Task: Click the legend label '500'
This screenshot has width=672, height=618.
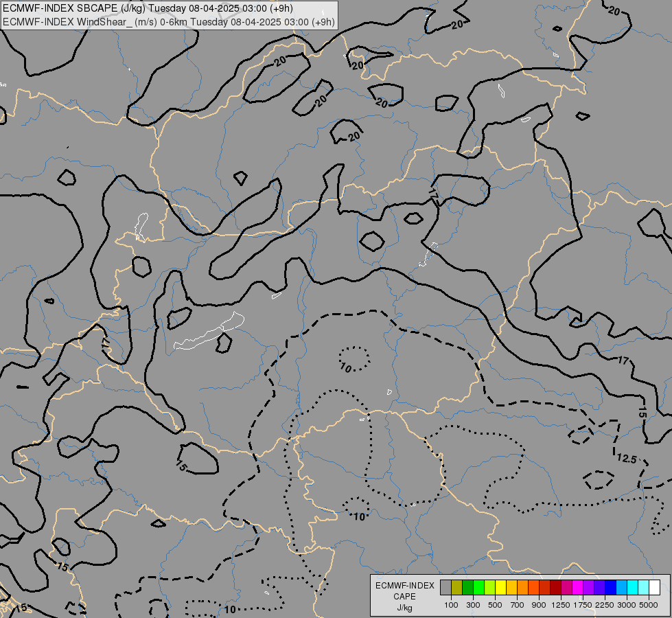Action: pyautogui.click(x=495, y=605)
